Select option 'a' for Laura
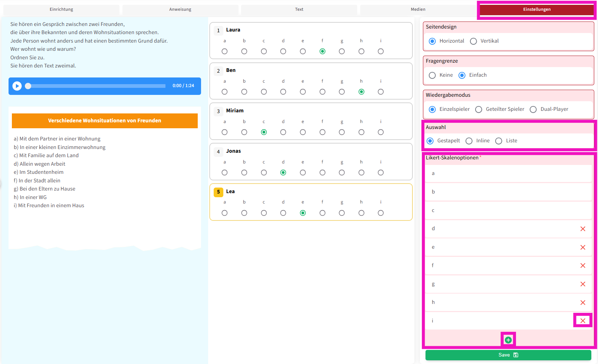 [224, 52]
